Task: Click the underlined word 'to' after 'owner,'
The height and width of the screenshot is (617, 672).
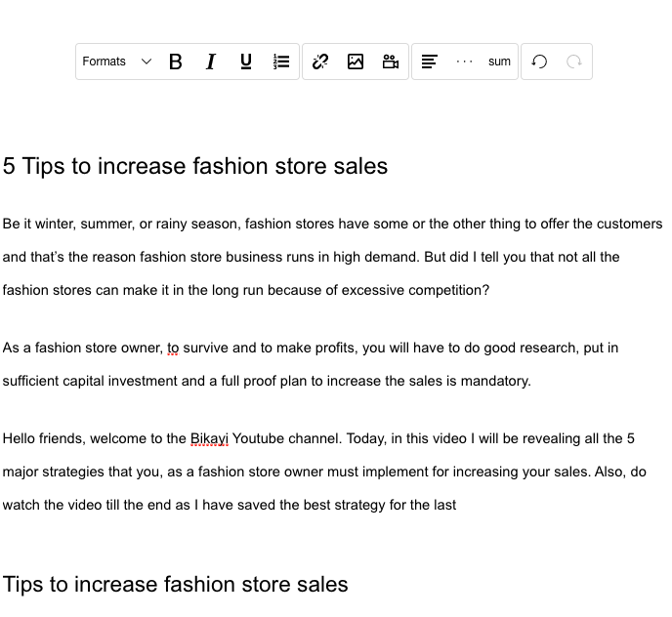Action: coord(173,348)
